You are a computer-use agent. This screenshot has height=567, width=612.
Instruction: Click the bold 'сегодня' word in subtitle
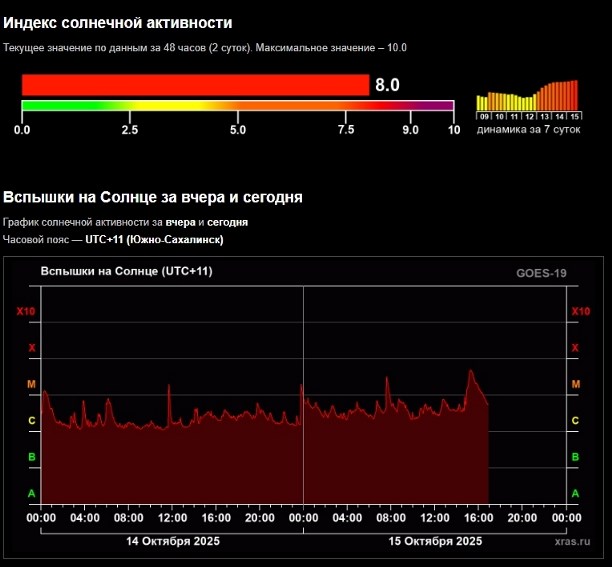228,222
